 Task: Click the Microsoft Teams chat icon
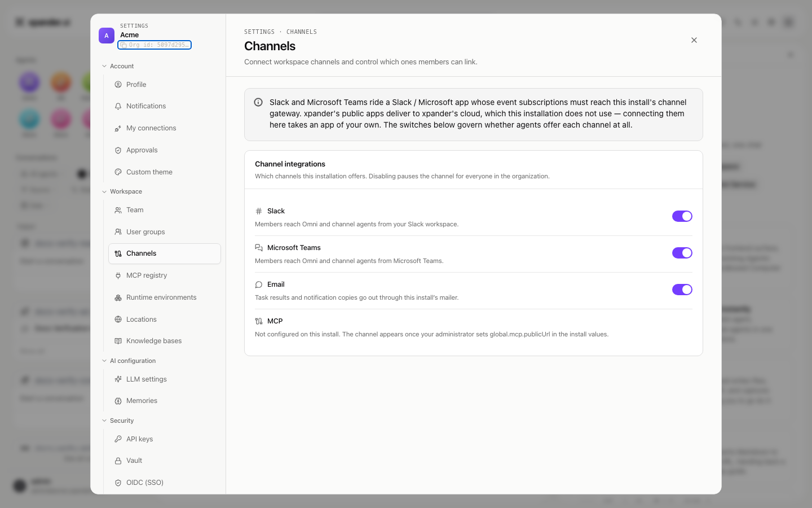tap(259, 248)
